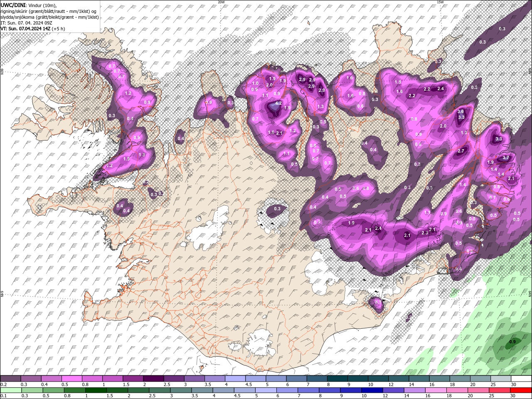
Task: Select the dark teal 8 snow legend swatch
Action: pyautogui.click(x=337, y=379)
